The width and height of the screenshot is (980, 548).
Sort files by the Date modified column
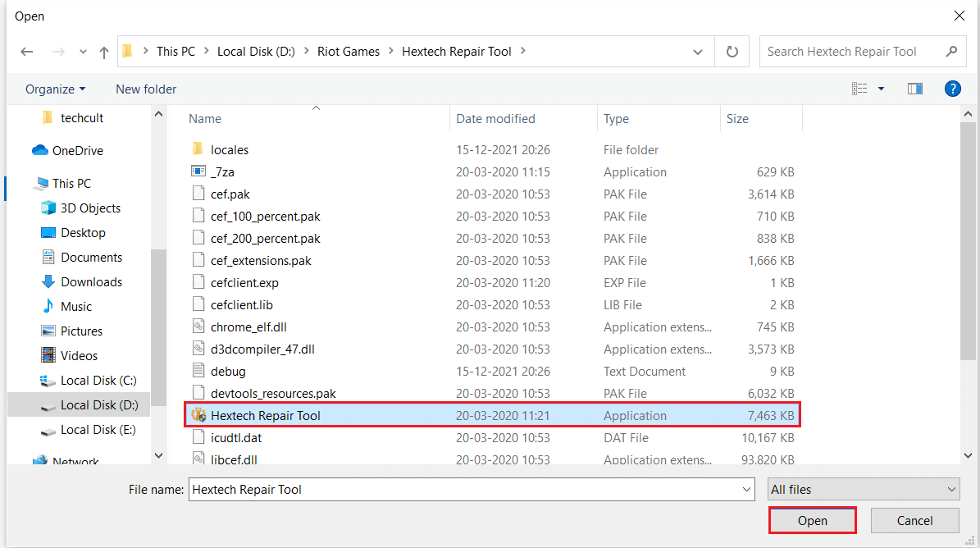[495, 119]
